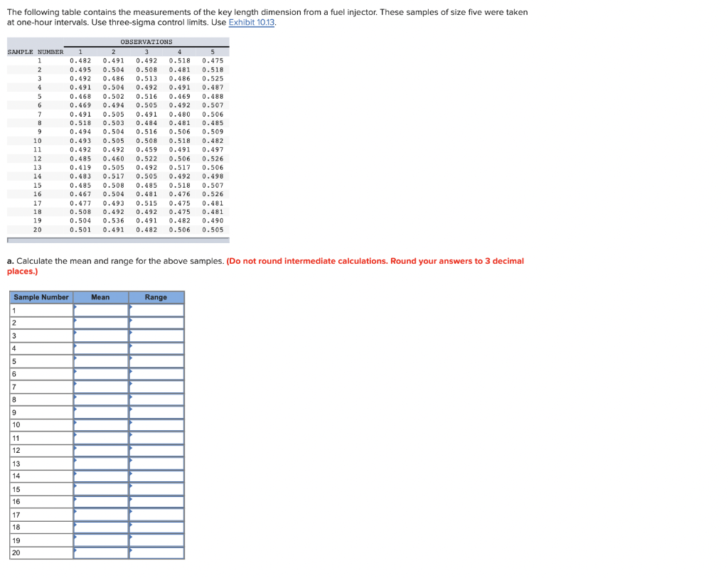Click the Mean input field for sample 1

(100, 310)
